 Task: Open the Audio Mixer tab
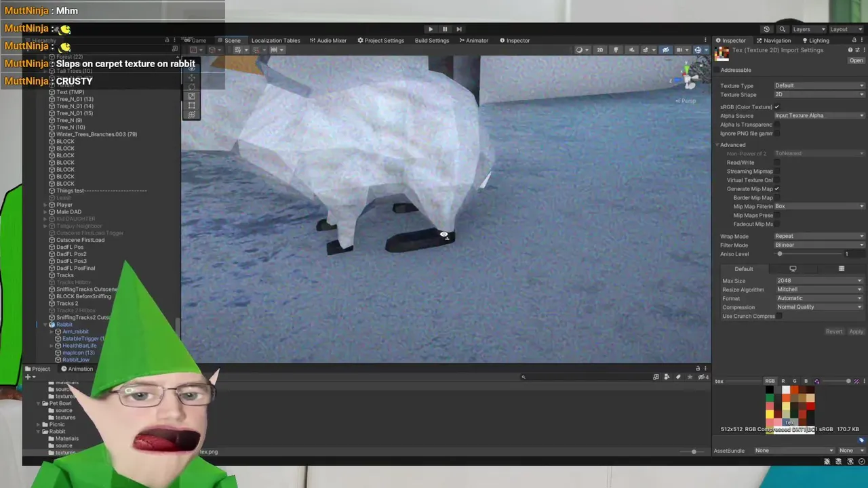pyautogui.click(x=328, y=41)
